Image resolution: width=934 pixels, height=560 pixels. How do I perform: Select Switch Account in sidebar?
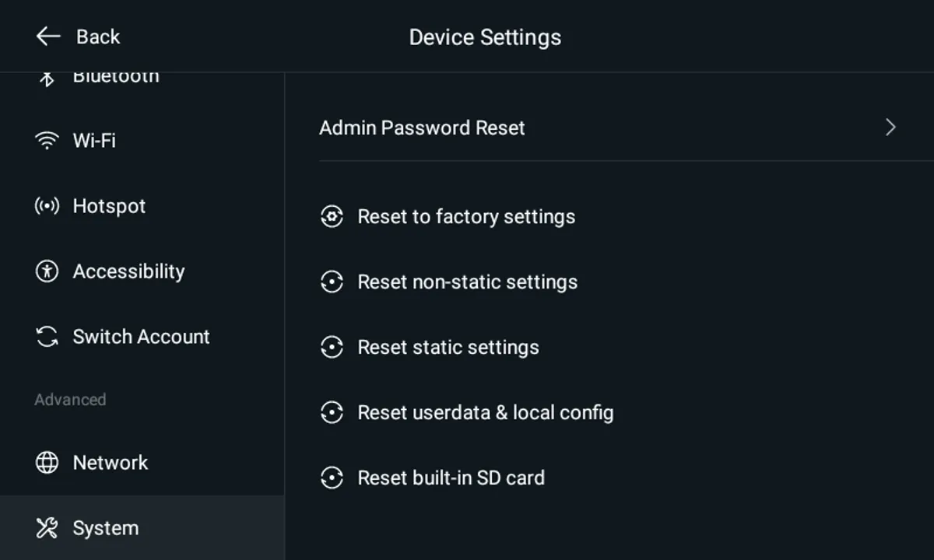(141, 337)
